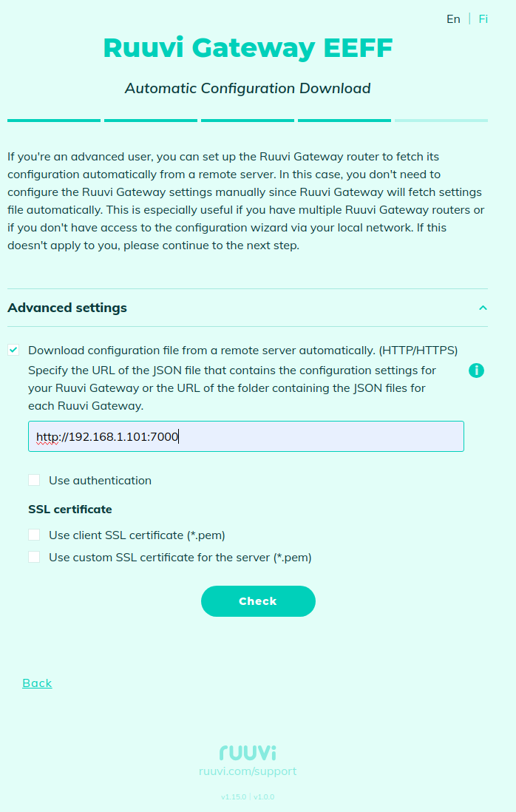This screenshot has width=516, height=812.
Task: Switch language to Finnish (Fi)
Action: tap(483, 19)
